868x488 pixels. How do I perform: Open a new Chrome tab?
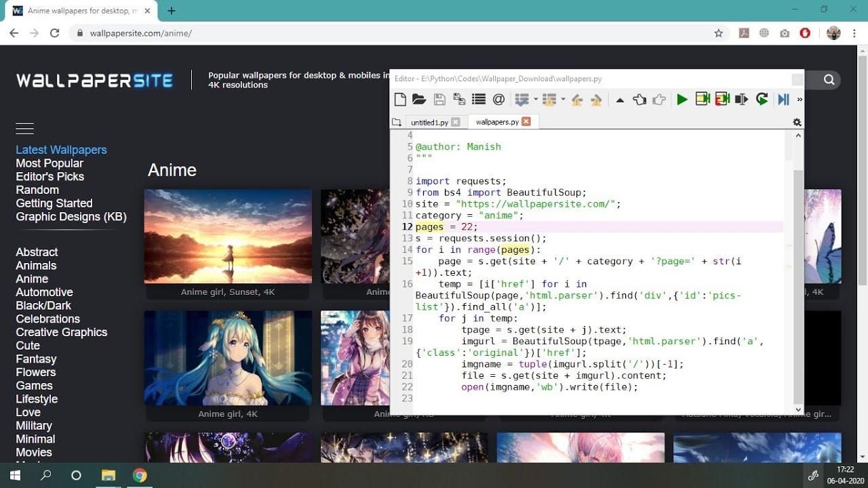tap(172, 11)
